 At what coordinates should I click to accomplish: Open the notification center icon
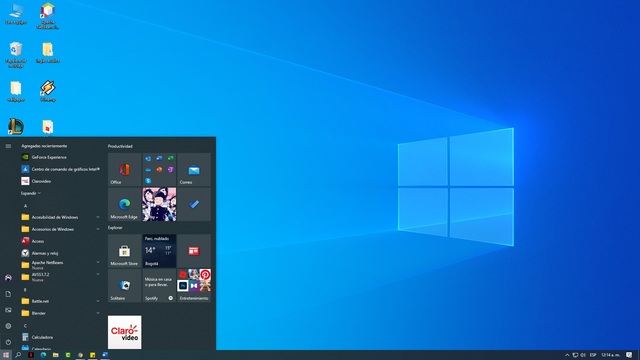point(629,355)
